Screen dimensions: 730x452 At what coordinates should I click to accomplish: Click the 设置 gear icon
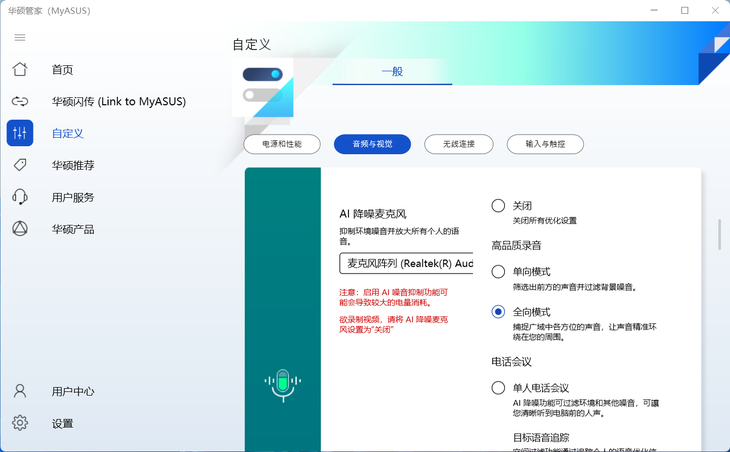(x=20, y=423)
